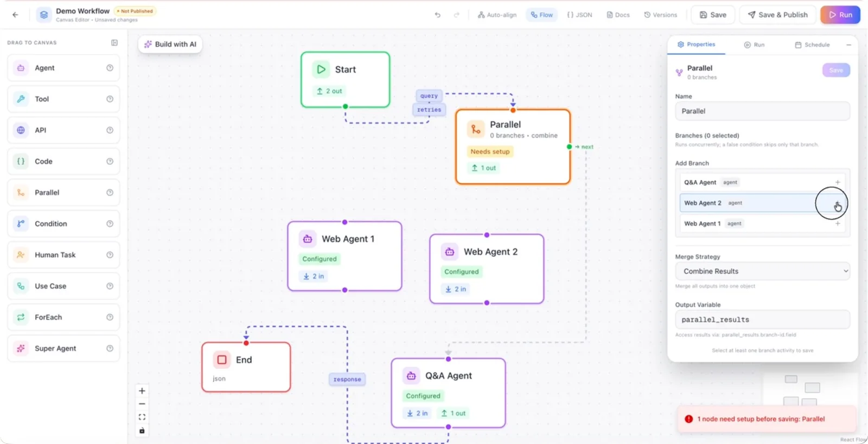The image size is (868, 444).
Task: Add Q&A Agent branch with plus icon
Action: pos(838,182)
